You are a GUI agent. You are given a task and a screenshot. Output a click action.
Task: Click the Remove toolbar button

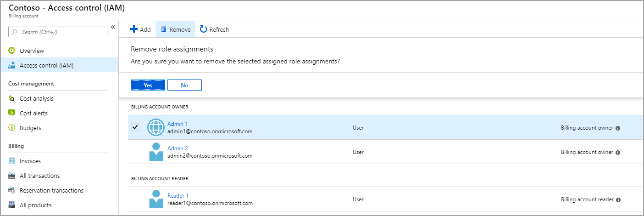[175, 29]
